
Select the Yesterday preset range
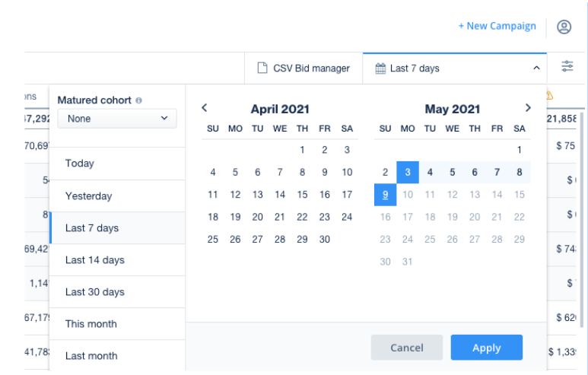(x=88, y=196)
